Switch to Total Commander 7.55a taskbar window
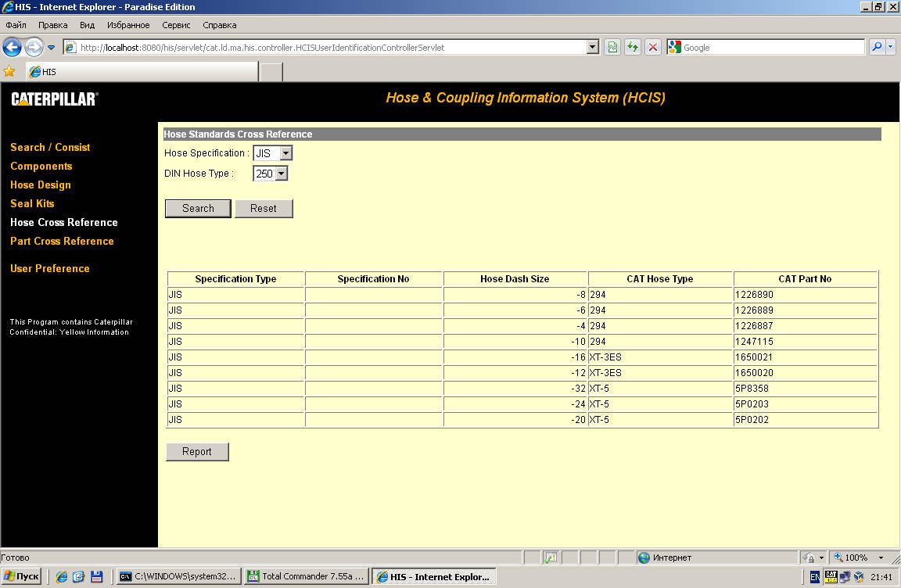The width and height of the screenshot is (901, 588). pyautogui.click(x=307, y=576)
